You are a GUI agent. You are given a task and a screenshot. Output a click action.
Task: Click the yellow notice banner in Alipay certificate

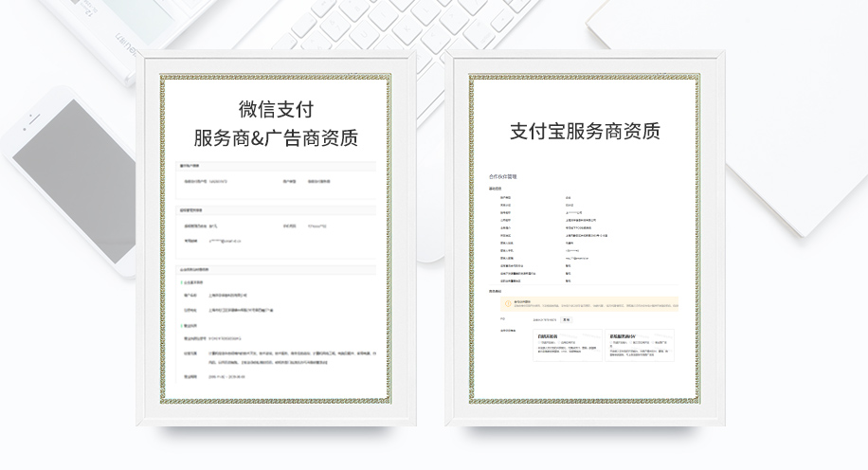[585, 304]
